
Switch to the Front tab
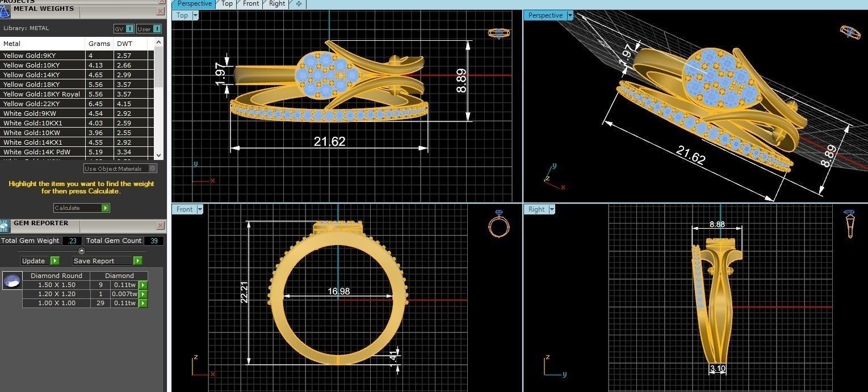251,4
